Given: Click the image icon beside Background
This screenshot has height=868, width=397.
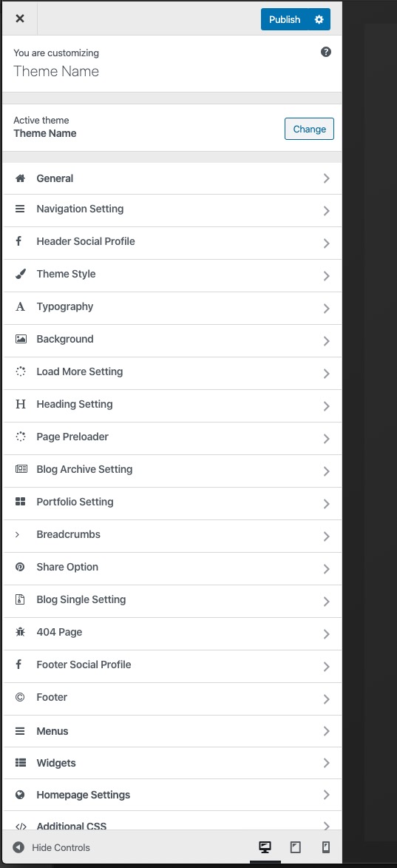Looking at the screenshot, I should (x=21, y=340).
